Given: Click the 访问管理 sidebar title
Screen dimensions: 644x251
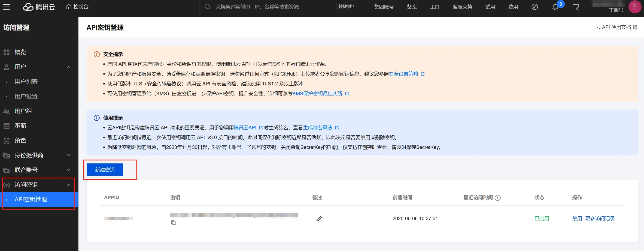Looking at the screenshot, I should [16, 28].
